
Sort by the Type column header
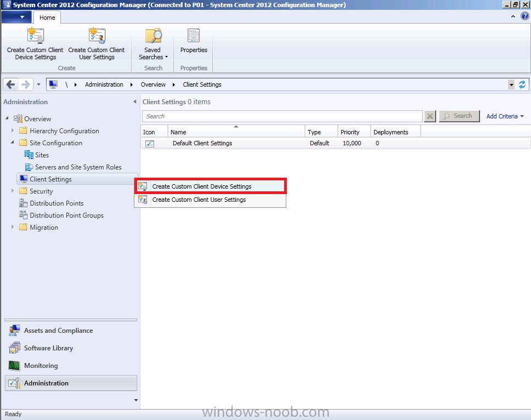click(321, 132)
